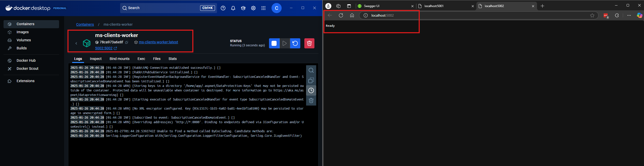The height and width of the screenshot is (166, 644).
Task: Search the container logs
Action: coord(311,70)
